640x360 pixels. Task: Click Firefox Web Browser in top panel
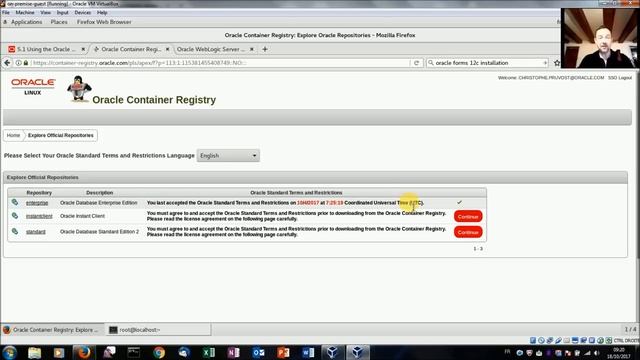[104, 22]
